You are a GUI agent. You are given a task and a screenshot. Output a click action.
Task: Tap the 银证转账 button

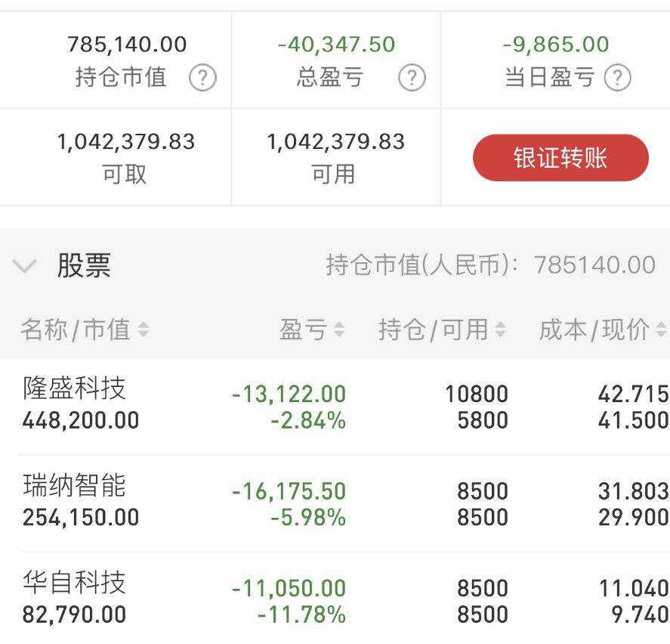click(560, 158)
